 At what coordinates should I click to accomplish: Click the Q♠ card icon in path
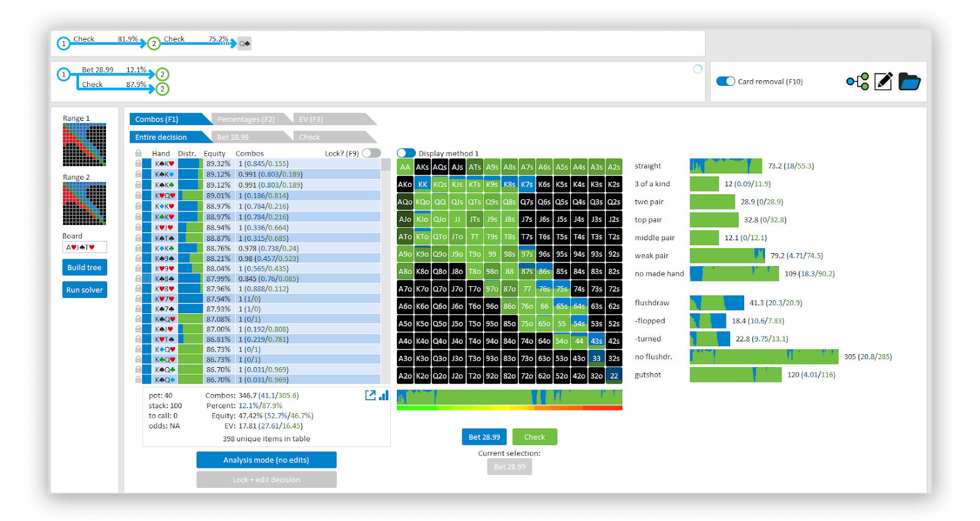(244, 44)
